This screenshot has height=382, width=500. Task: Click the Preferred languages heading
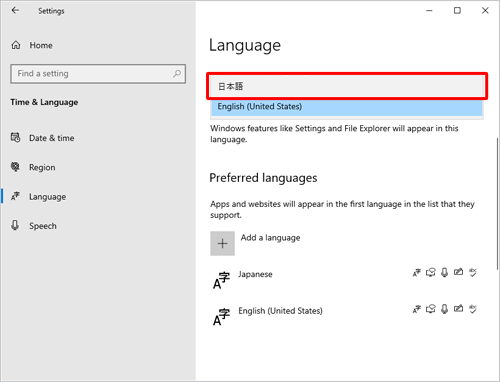[x=263, y=178]
